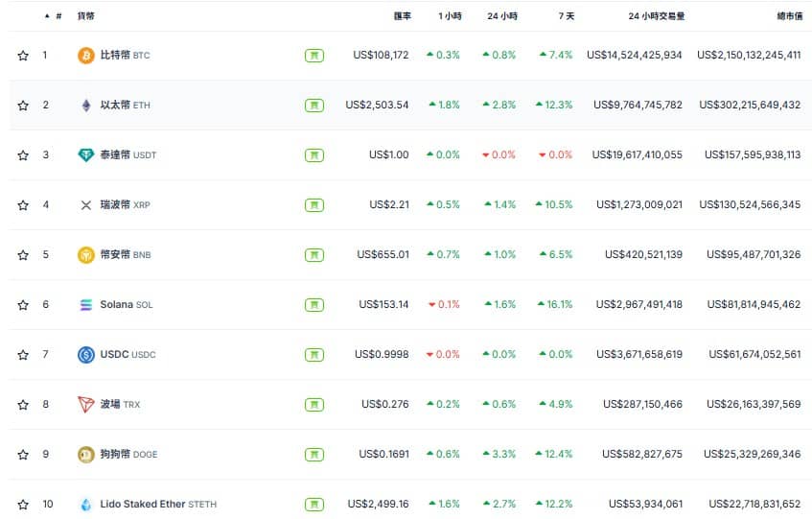Open the 比特幣 BTC coin link

[x=125, y=55]
